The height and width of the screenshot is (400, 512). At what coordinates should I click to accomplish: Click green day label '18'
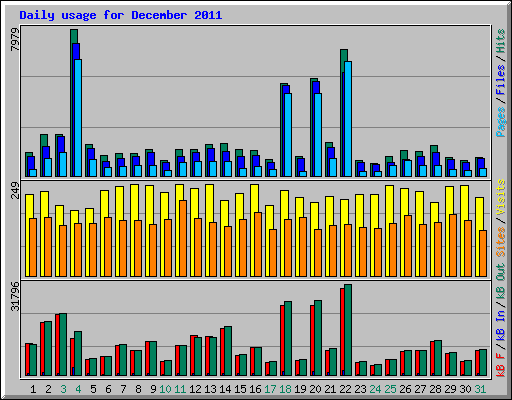(285, 389)
